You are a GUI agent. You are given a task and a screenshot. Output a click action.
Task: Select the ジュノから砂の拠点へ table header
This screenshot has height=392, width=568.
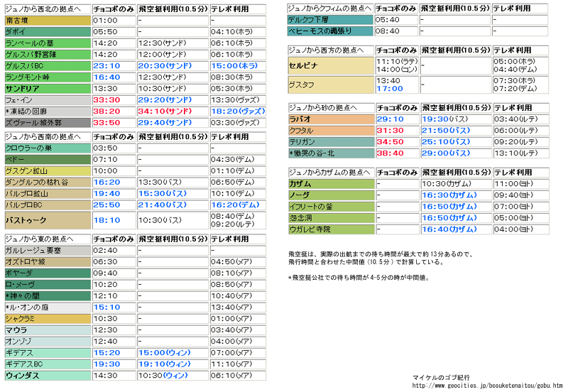tap(331, 108)
